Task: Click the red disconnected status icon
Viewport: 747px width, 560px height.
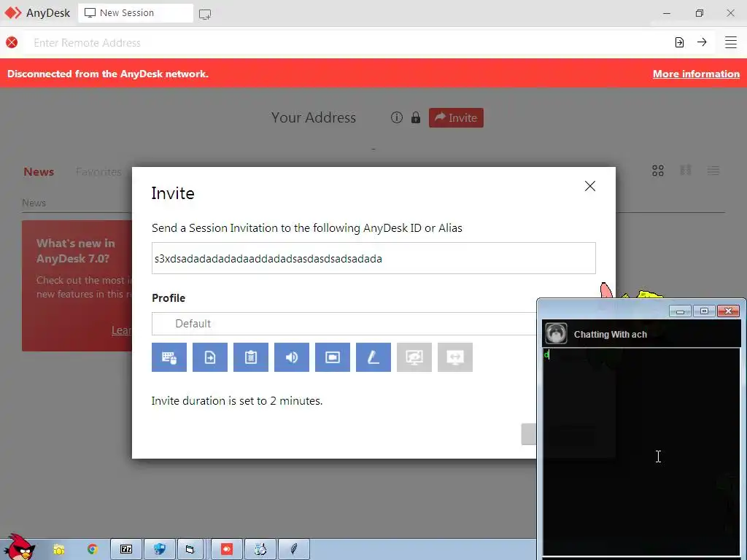Action: coord(12,42)
